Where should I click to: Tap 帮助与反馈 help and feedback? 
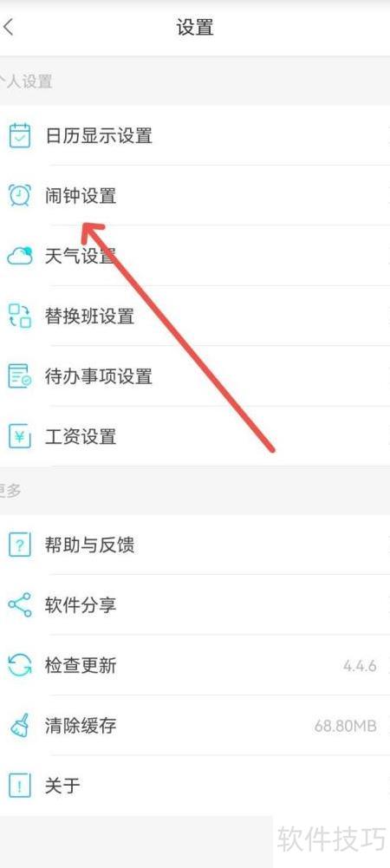pyautogui.click(x=195, y=545)
